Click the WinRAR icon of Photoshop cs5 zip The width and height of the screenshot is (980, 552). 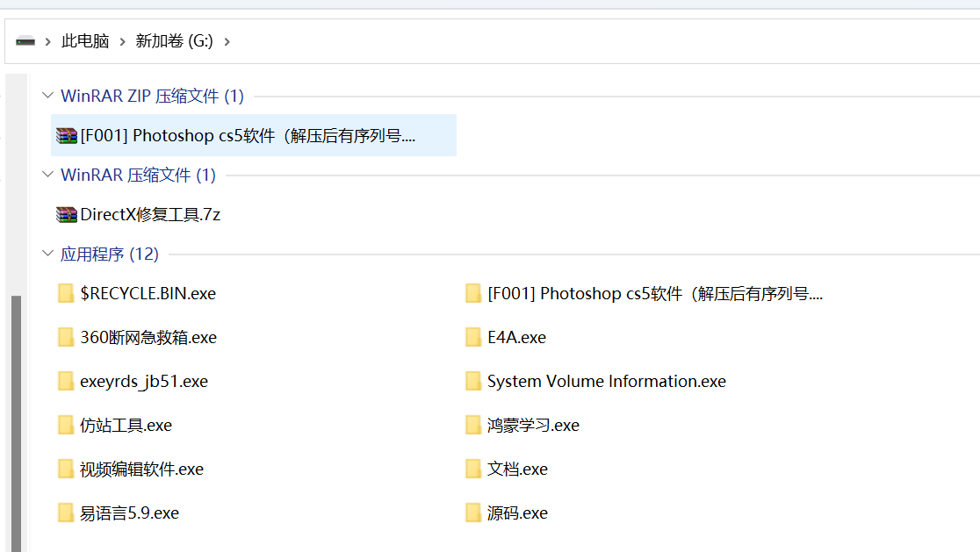point(66,135)
